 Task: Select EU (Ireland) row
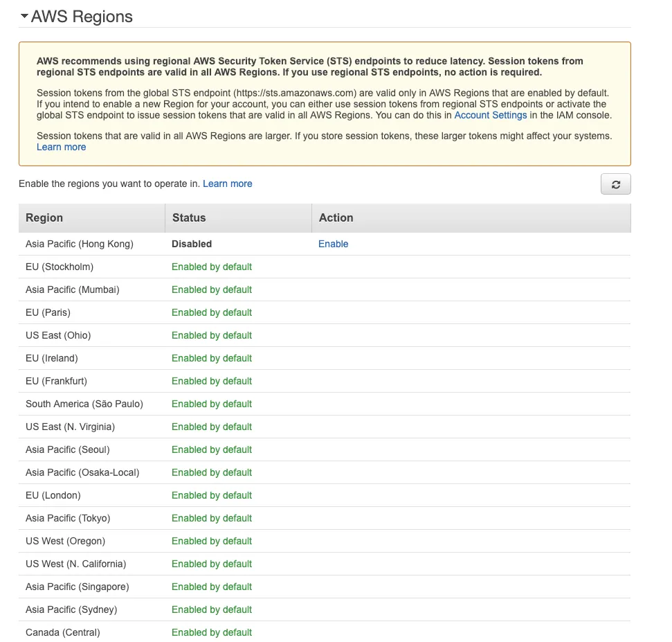(325, 358)
